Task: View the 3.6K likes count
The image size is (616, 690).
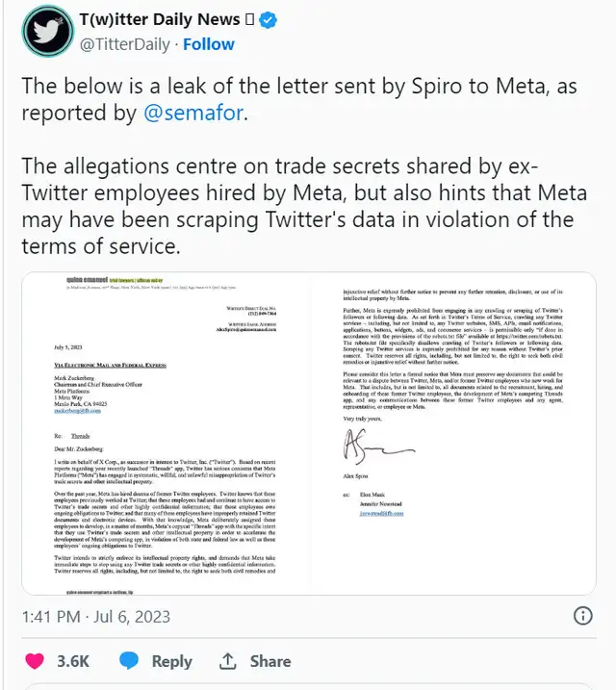Action: click(73, 661)
